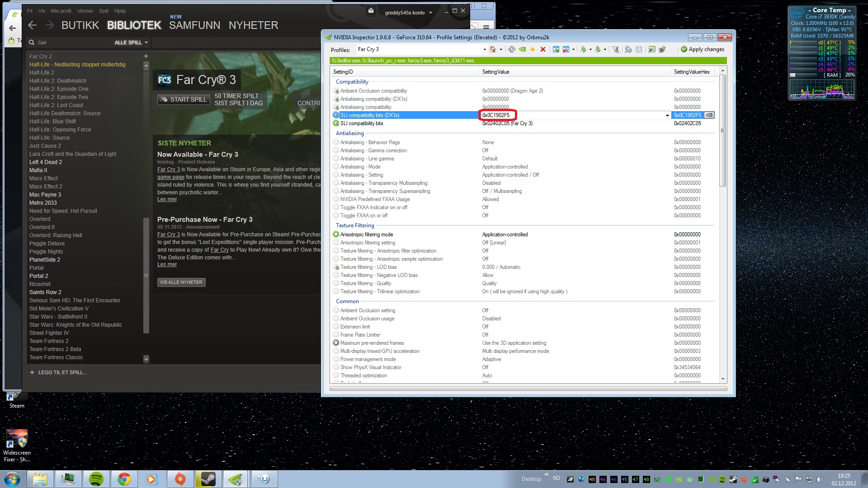Screen dimensions: 868x488
Task: Click gear icon of Maximum pre-rendered frames row
Action: click(x=336, y=343)
